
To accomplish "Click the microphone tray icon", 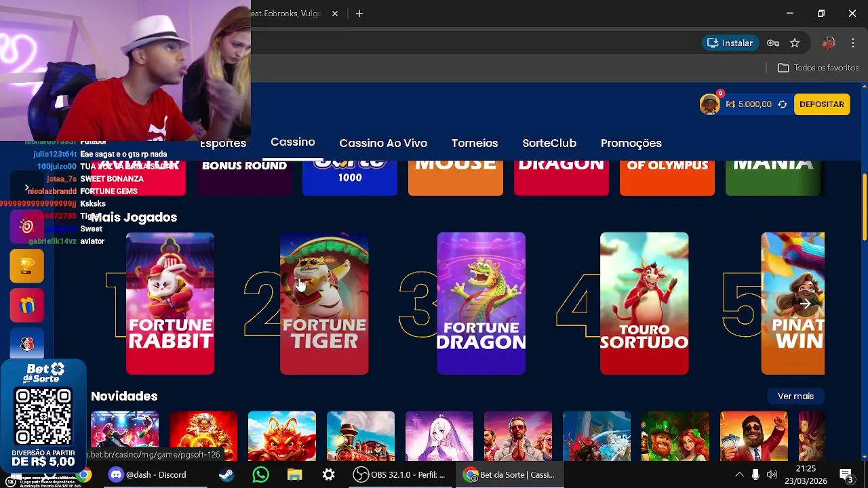I will click(755, 474).
